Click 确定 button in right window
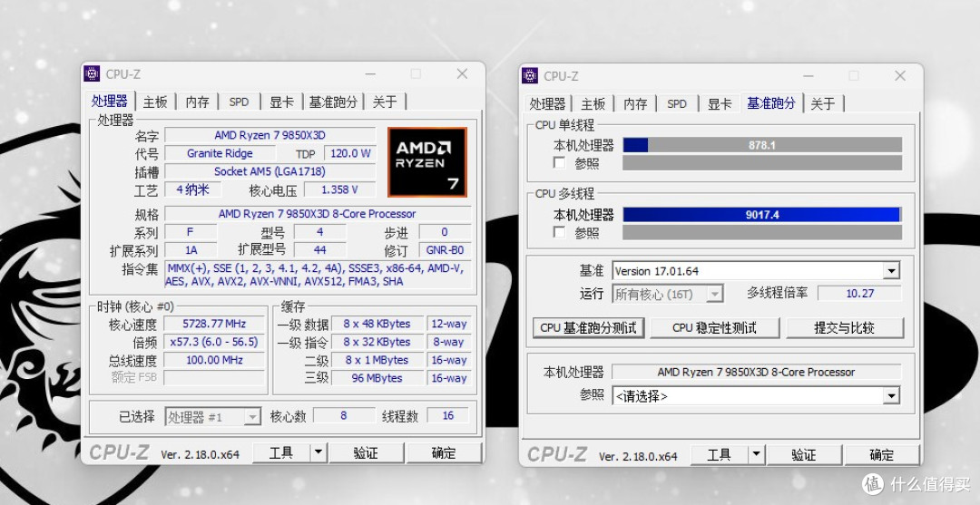This screenshot has height=505, width=980. click(882, 454)
